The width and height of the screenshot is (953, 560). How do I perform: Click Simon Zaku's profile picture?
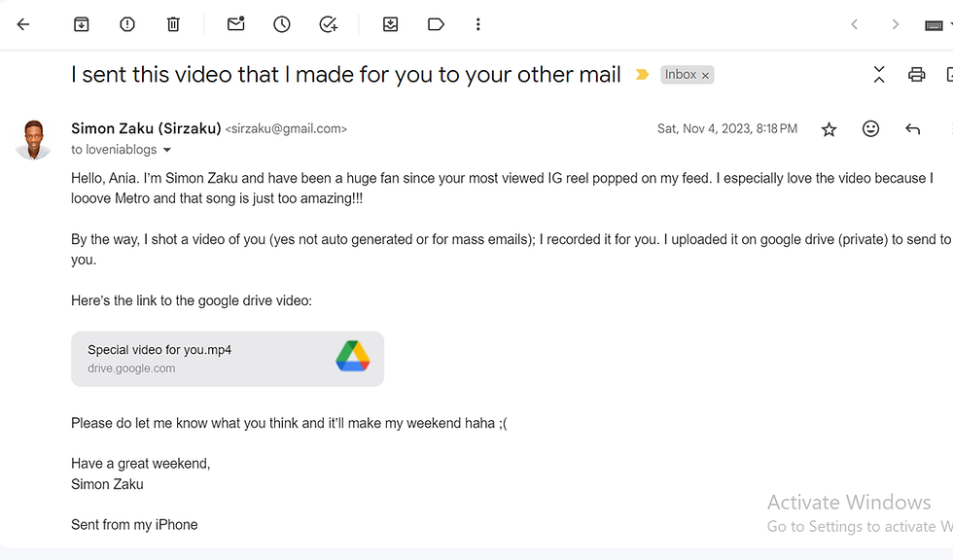33,140
